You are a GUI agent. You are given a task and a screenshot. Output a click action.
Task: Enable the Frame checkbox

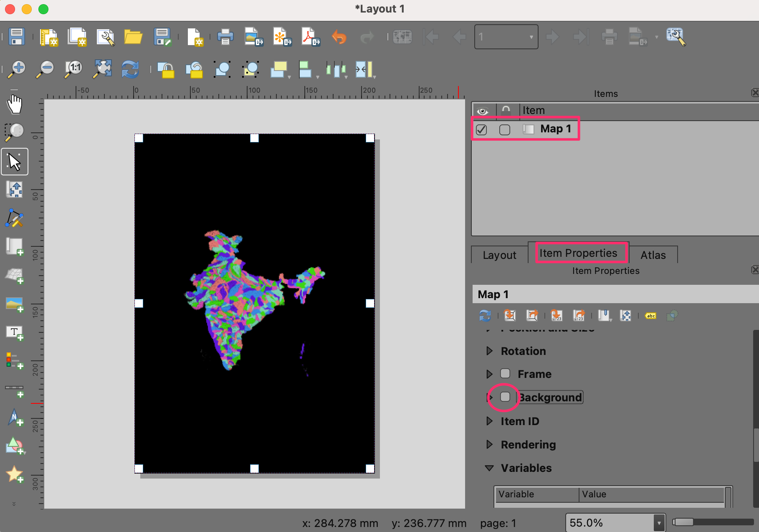[x=505, y=373]
